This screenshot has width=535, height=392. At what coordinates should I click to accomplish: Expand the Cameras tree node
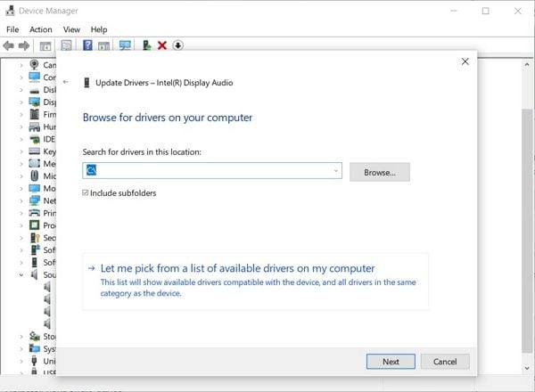(x=21, y=64)
